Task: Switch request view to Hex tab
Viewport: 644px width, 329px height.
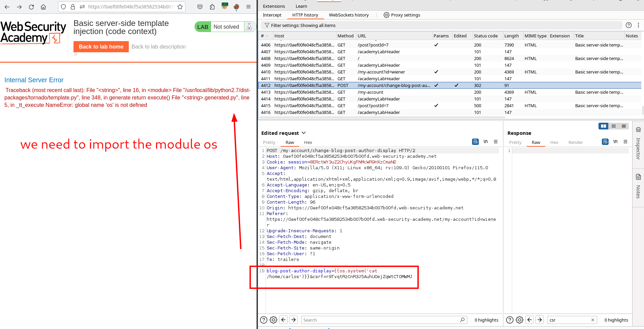Action: coord(308,142)
